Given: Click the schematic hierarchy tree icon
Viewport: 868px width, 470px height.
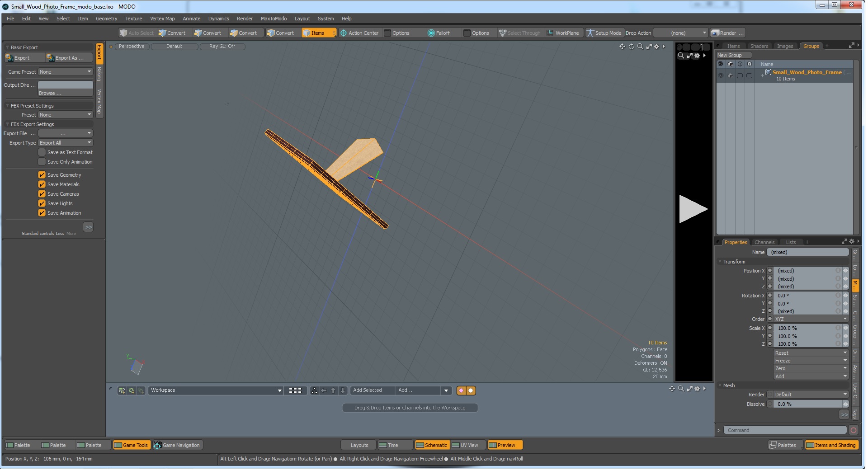Looking at the screenshot, I should (314, 390).
